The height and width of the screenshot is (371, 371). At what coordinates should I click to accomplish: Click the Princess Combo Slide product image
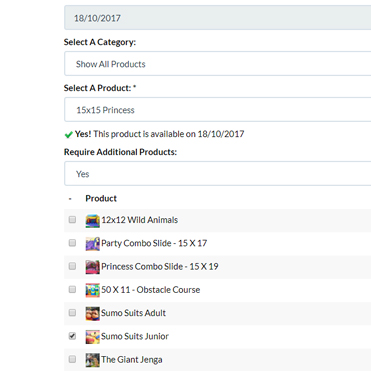[x=92, y=267]
